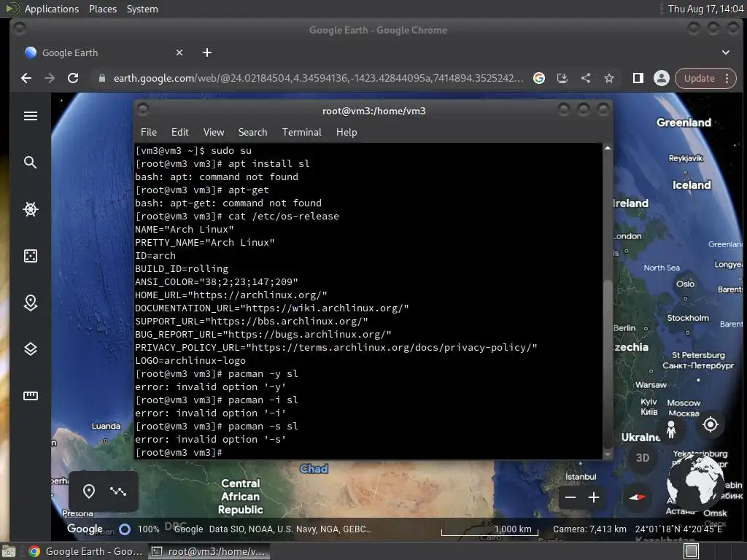Select the Google Earth browser tab
This screenshot has height=560, width=747.
[104, 52]
